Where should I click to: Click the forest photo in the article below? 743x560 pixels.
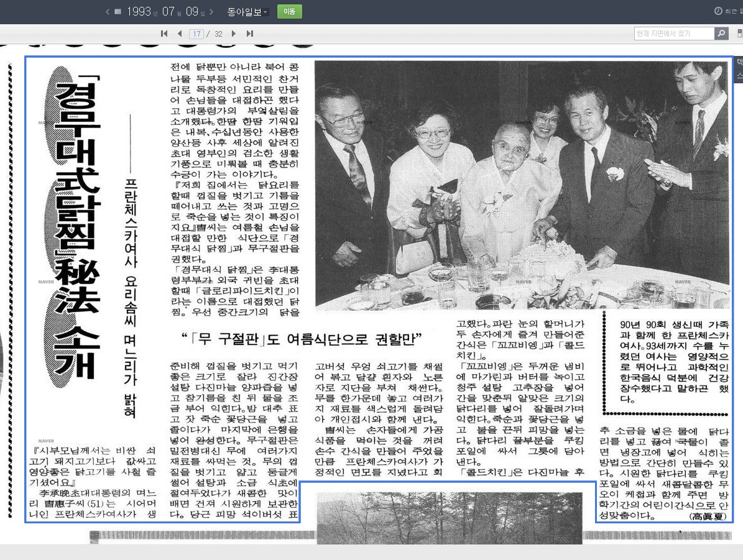(x=449, y=518)
